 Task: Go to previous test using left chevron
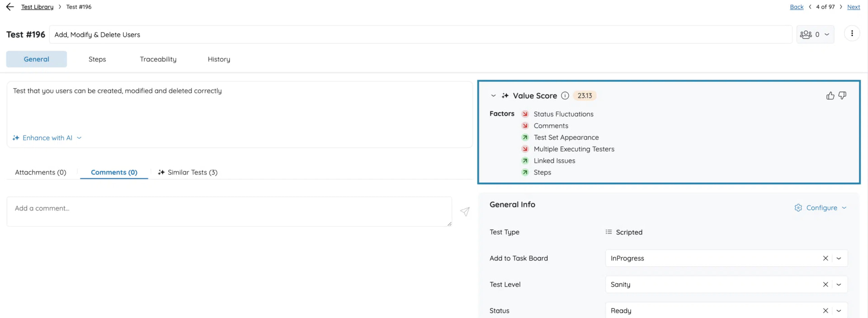point(810,7)
